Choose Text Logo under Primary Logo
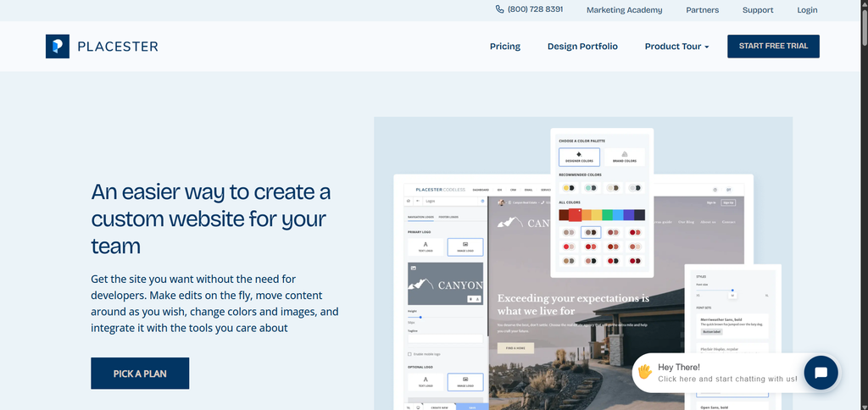Viewport: 868px width, 410px height. tap(426, 247)
